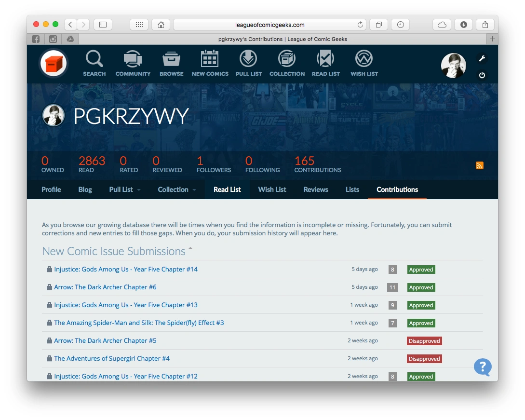Click the 0 Reviewed stat

[x=167, y=164]
